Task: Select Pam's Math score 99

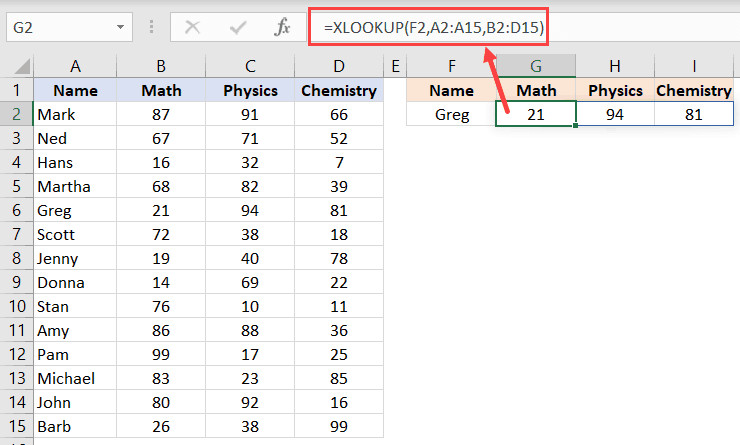Action: [x=161, y=354]
